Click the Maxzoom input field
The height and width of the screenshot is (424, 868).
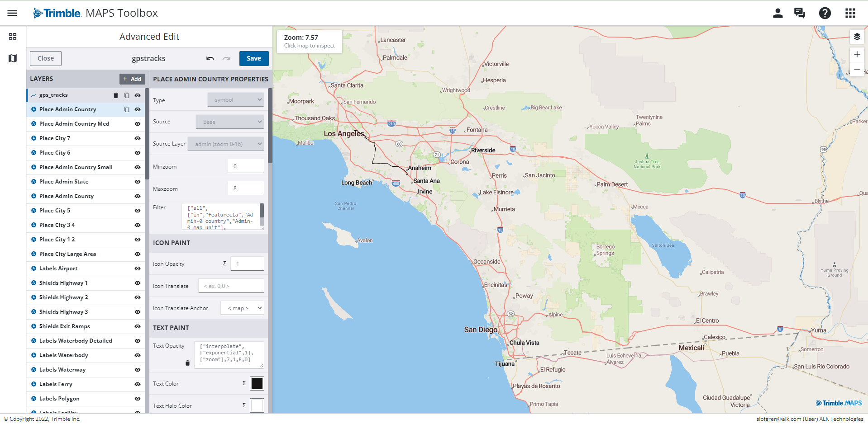[246, 188]
